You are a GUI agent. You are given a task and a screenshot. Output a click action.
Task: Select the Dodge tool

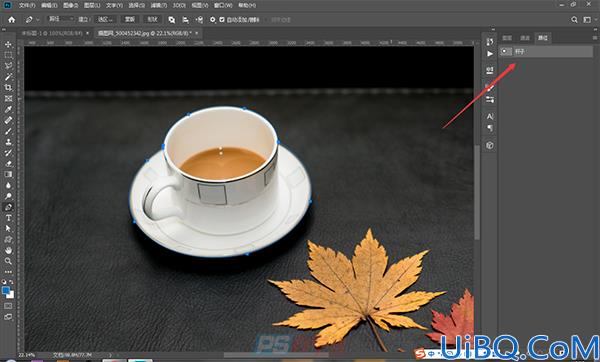point(8,196)
